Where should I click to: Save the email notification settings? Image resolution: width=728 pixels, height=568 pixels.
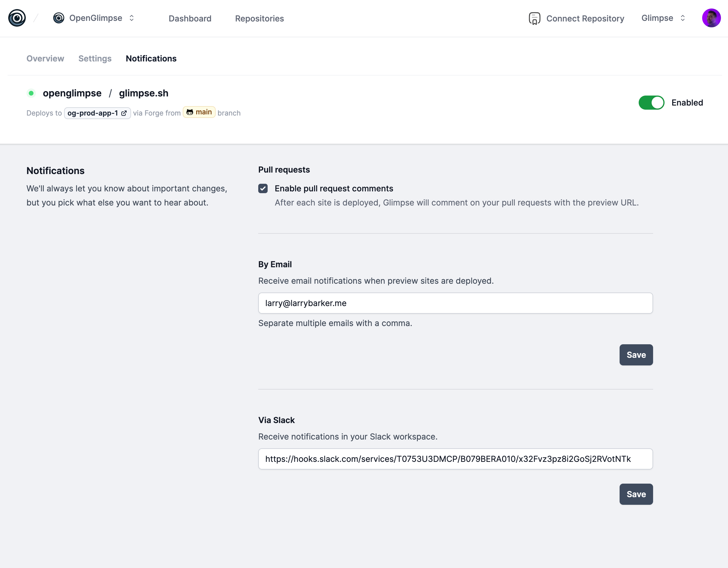(x=636, y=355)
